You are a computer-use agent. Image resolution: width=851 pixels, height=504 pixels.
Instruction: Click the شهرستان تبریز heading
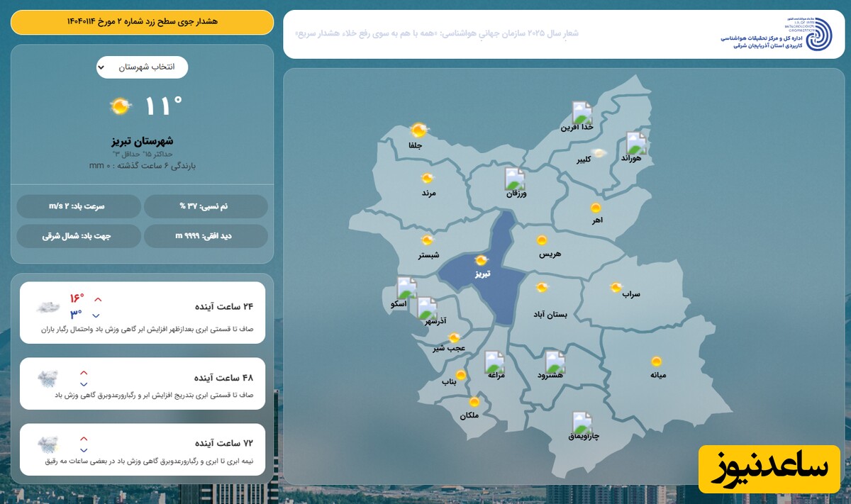click(142, 140)
